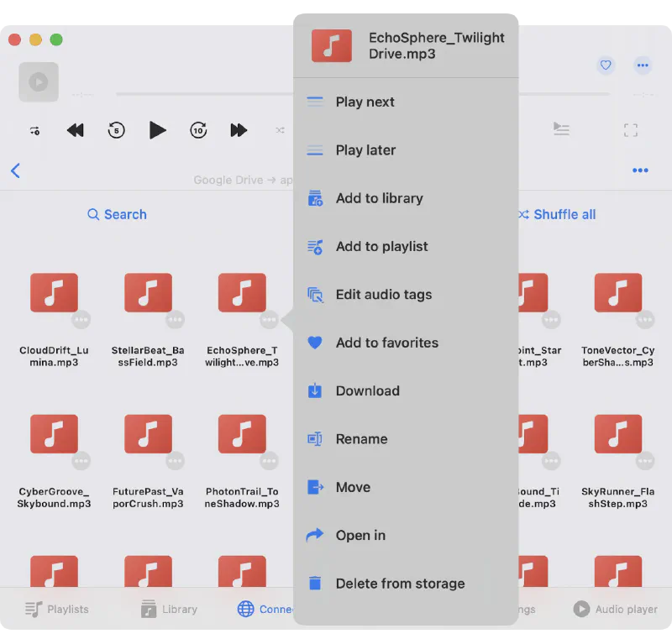Viewport: 672px width, 639px height.
Task: Toggle shuffle icon in the player controls
Action: point(280,130)
